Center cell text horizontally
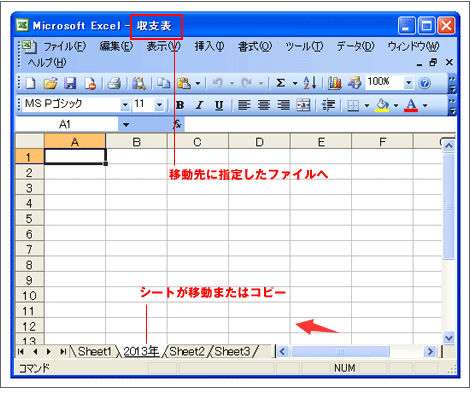Screen dimensions: 476x393 click(x=264, y=105)
